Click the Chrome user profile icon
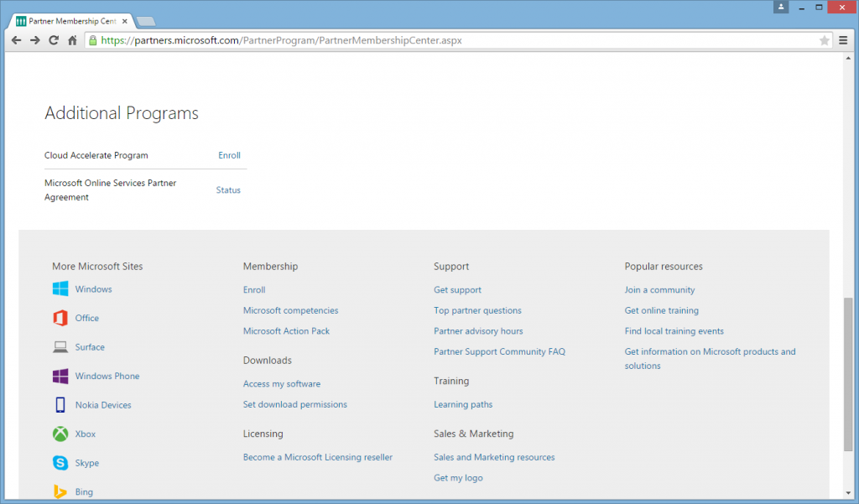 coord(781,7)
